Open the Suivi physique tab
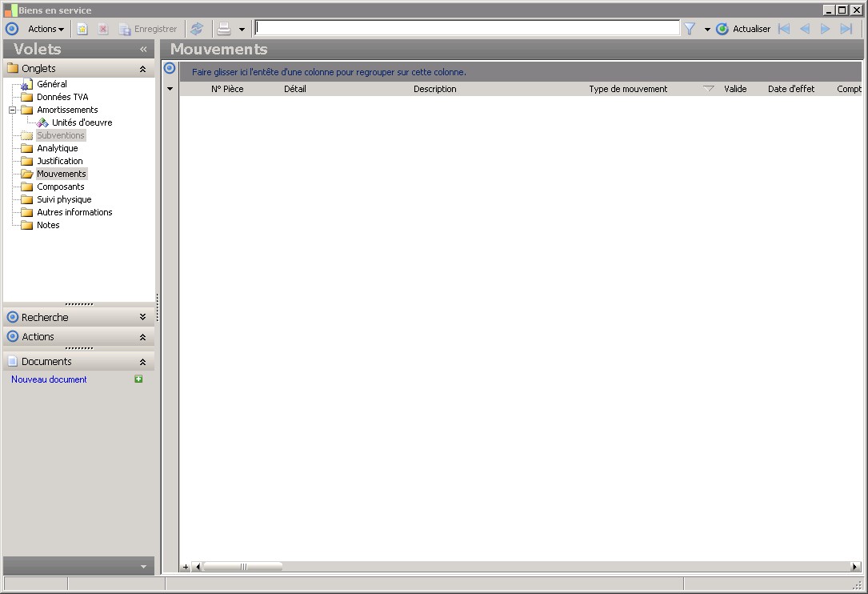 (x=64, y=199)
